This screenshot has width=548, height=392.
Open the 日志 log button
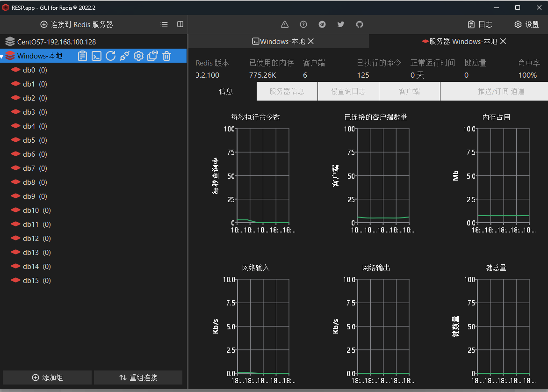click(x=480, y=24)
